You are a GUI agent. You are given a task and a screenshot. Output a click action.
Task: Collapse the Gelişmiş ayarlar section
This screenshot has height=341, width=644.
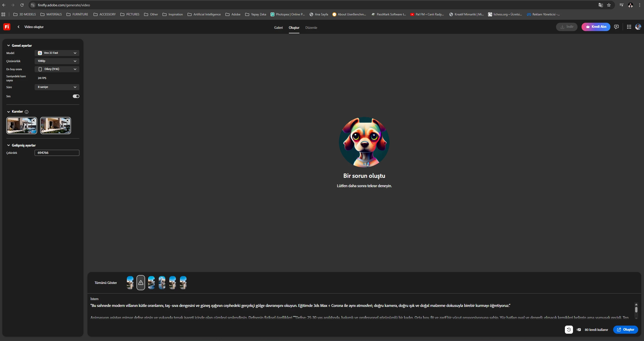9,145
